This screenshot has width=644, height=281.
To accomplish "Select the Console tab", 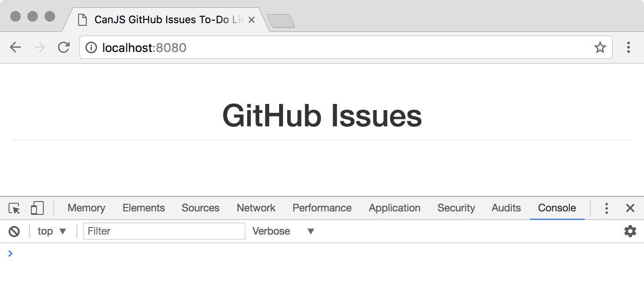I will pos(557,208).
